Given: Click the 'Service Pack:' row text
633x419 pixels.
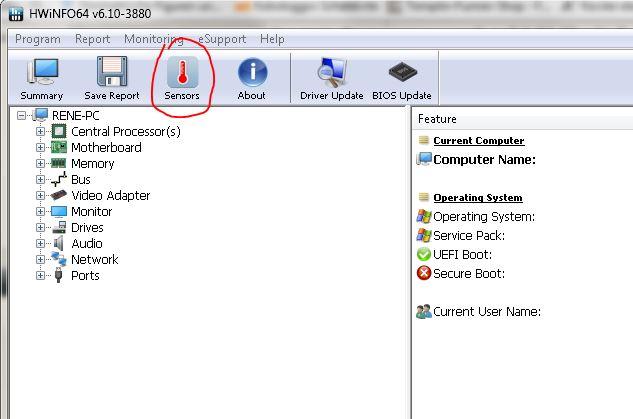Looking at the screenshot, I should point(469,236).
